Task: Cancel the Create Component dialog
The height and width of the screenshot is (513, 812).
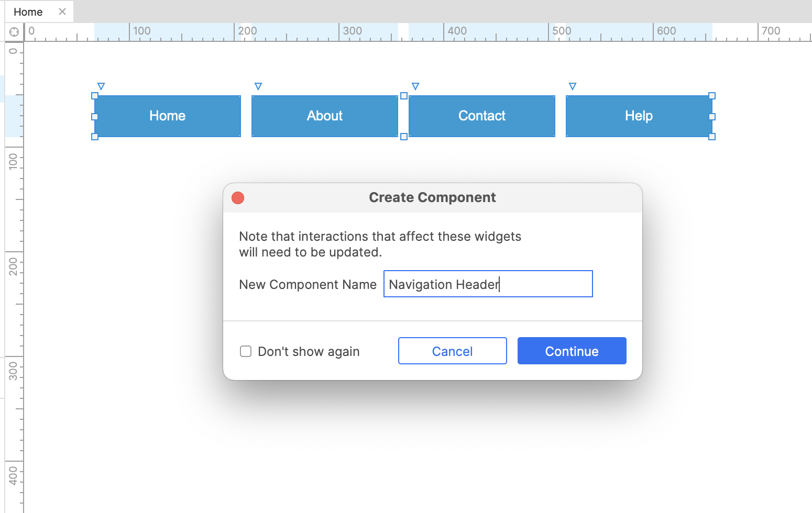Action: point(452,351)
